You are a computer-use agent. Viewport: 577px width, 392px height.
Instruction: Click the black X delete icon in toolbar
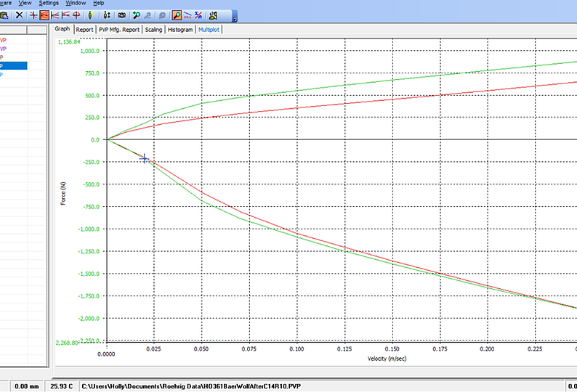[x=19, y=15]
